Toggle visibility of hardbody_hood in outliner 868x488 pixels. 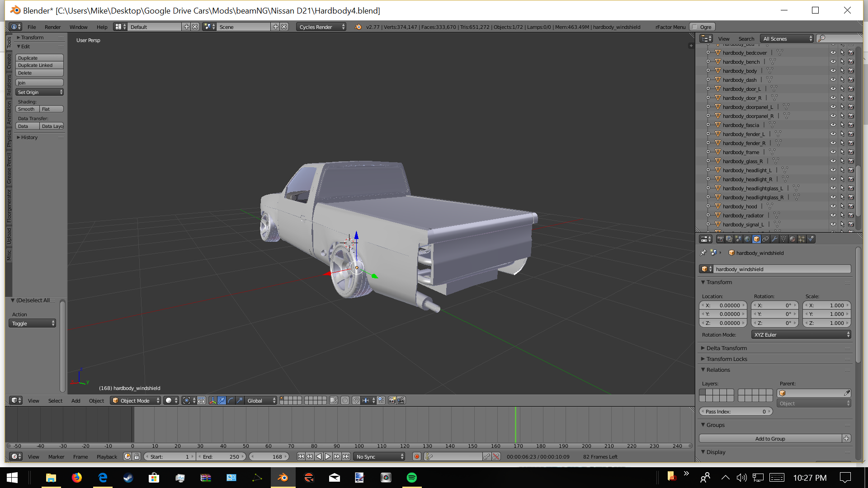pos(833,206)
